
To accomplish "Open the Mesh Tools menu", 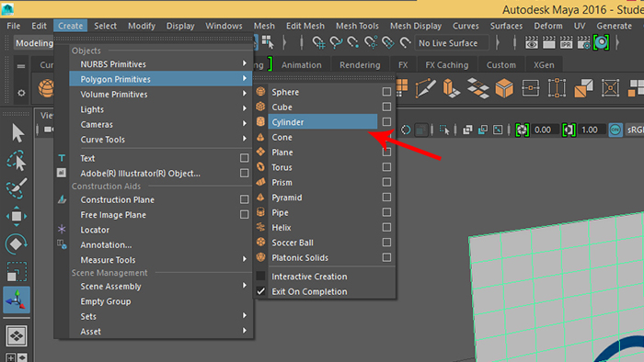I will [357, 26].
